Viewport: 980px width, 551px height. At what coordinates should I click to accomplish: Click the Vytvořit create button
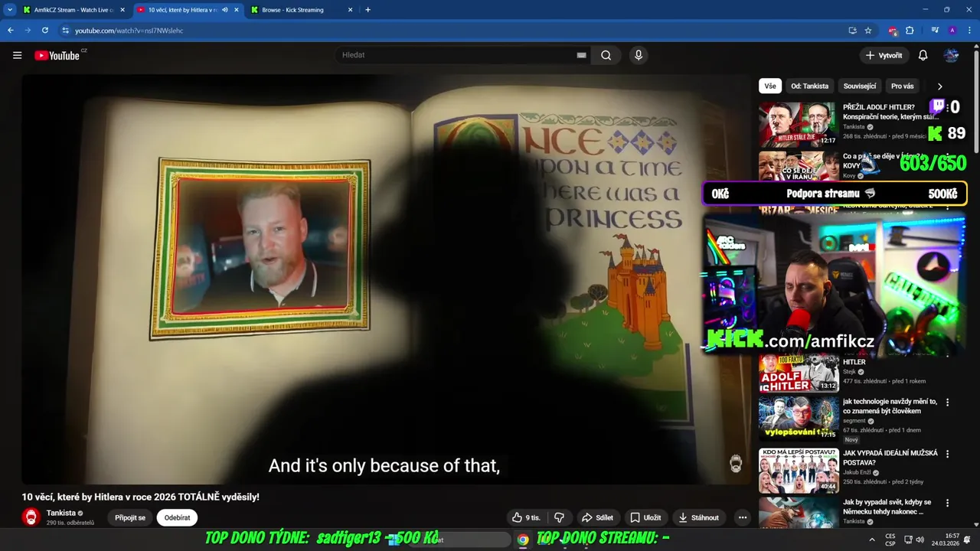[x=884, y=55]
